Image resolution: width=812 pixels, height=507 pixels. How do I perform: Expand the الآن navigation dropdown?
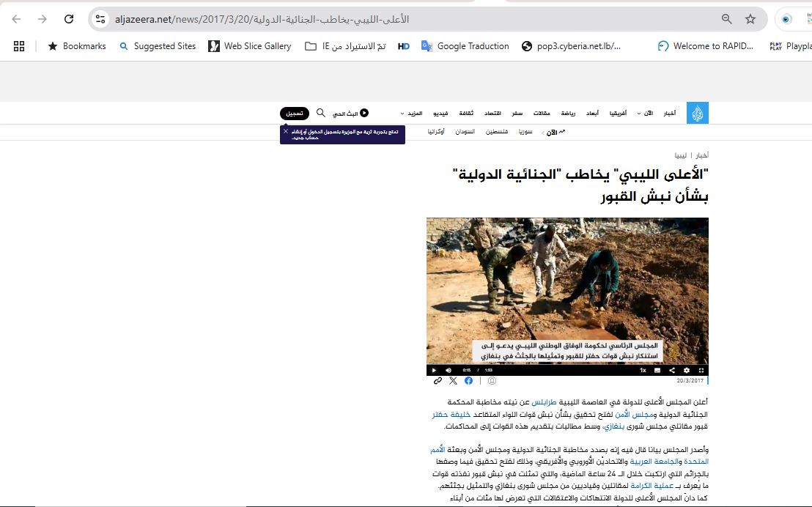(x=645, y=114)
